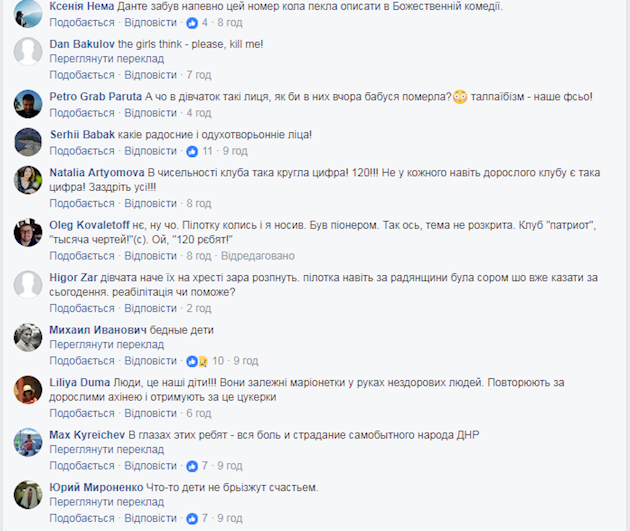The width and height of the screenshot is (630, 531).
Task: Click the like reaction icon on Ксенія Нема's comment
Action: pos(192,23)
